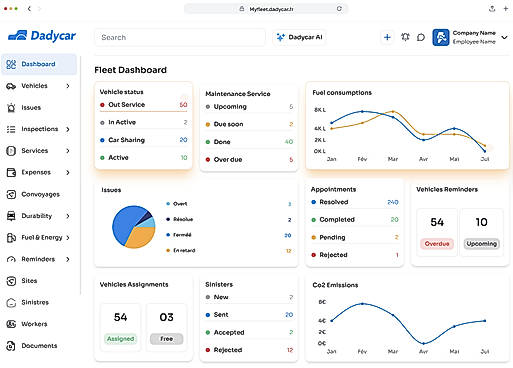
Task: Click the Fuel & Energy pump icon
Action: coord(11,238)
